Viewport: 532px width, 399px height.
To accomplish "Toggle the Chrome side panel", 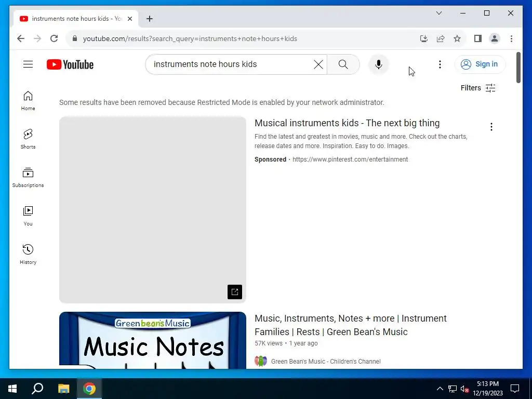I will (478, 38).
